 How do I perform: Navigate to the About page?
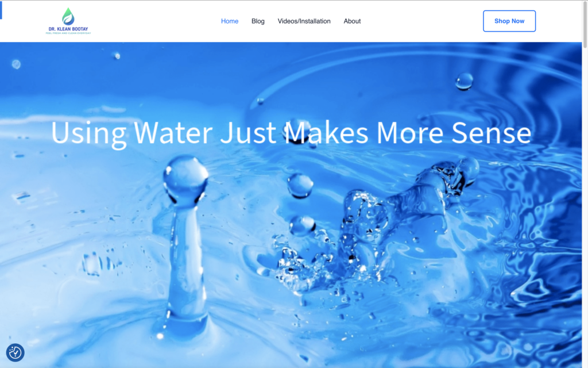352,21
